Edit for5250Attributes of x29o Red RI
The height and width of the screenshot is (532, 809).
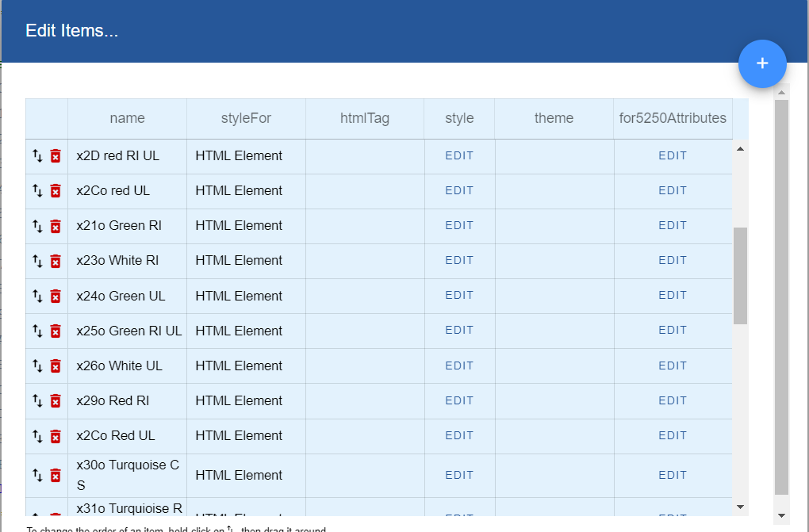[673, 400]
